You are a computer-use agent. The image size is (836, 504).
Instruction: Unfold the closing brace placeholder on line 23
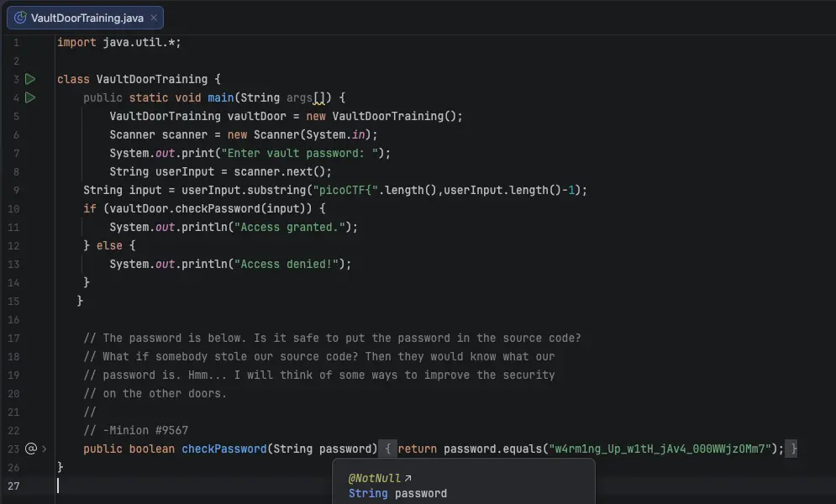coord(793,449)
